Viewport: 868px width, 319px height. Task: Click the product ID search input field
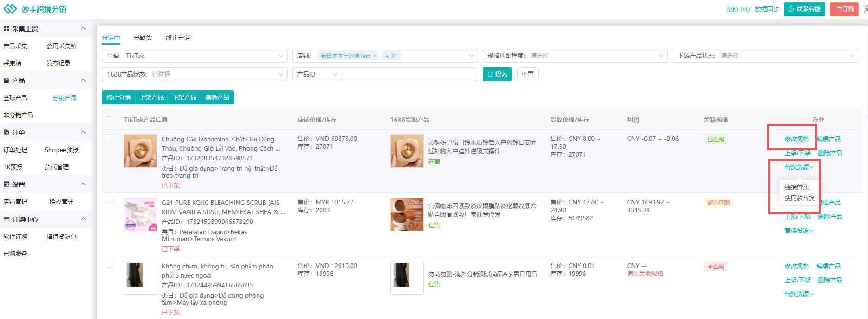pyautogui.click(x=410, y=74)
